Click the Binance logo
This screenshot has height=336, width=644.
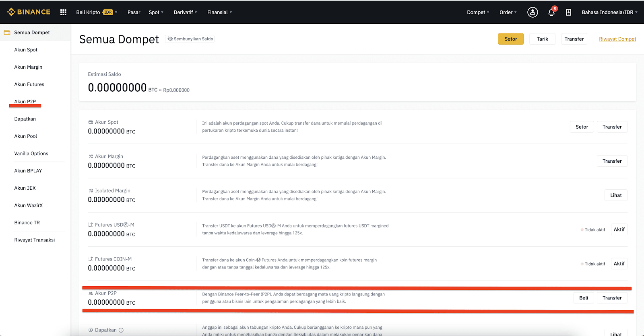tap(29, 12)
